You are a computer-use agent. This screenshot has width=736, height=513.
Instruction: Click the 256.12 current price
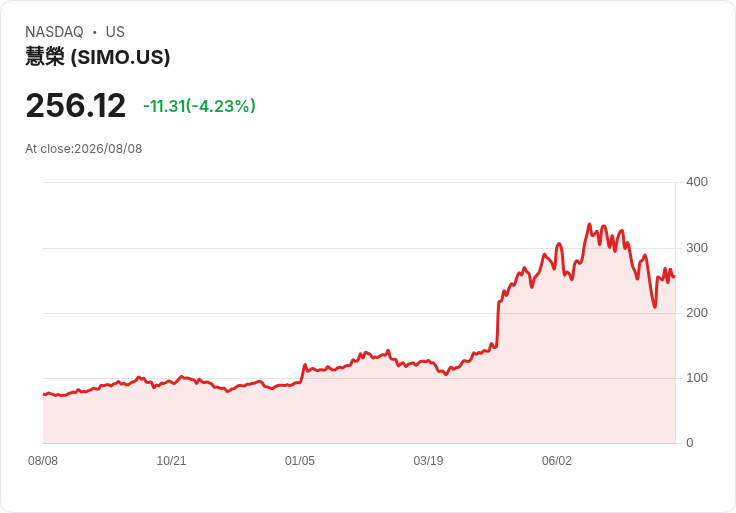click(76, 105)
